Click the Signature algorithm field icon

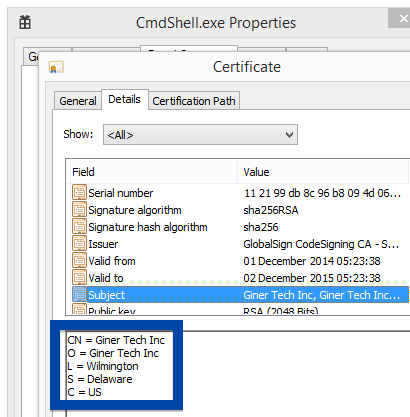pos(79,210)
